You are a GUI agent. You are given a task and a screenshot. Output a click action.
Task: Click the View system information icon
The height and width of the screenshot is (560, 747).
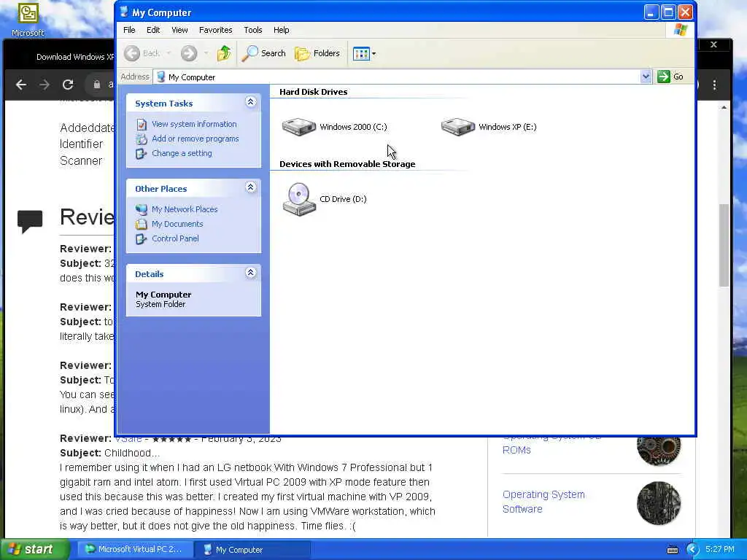coord(142,125)
